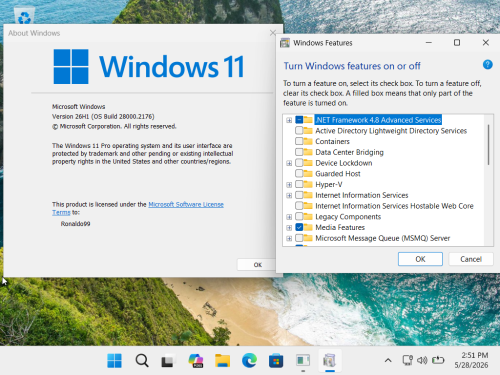Open Microsoft Edge from the taskbar

coord(249,361)
